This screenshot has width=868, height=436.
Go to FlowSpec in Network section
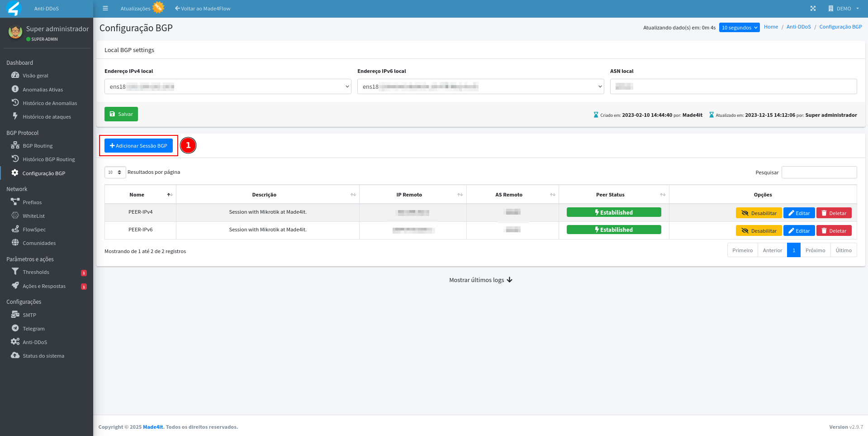pyautogui.click(x=34, y=230)
